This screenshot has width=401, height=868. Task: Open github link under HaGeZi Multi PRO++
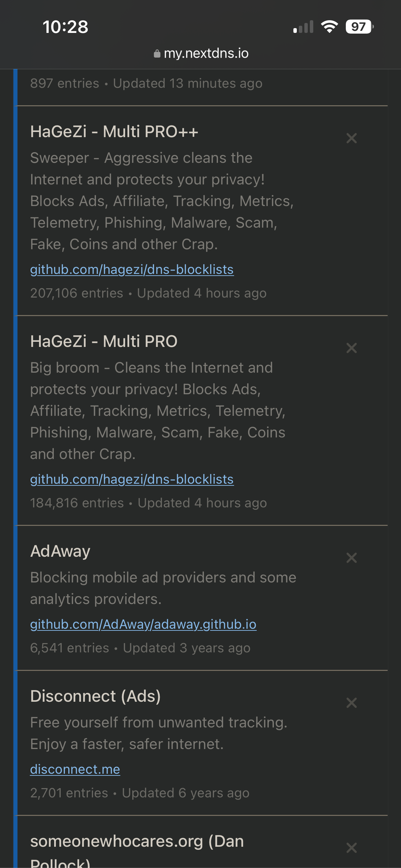coord(132,270)
